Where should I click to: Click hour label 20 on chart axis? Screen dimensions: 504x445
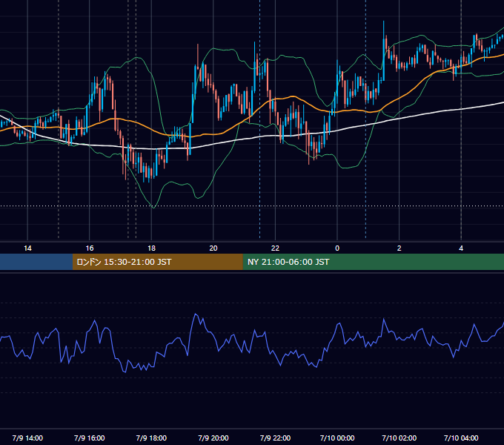(213, 248)
